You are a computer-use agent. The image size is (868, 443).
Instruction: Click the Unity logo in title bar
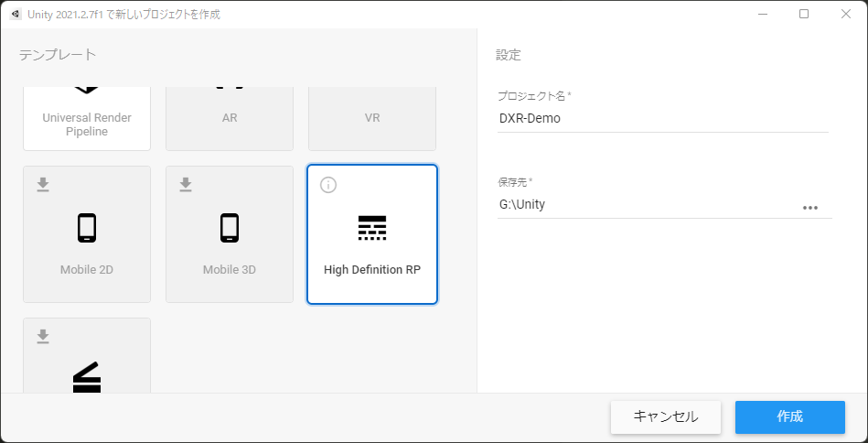coord(16,15)
